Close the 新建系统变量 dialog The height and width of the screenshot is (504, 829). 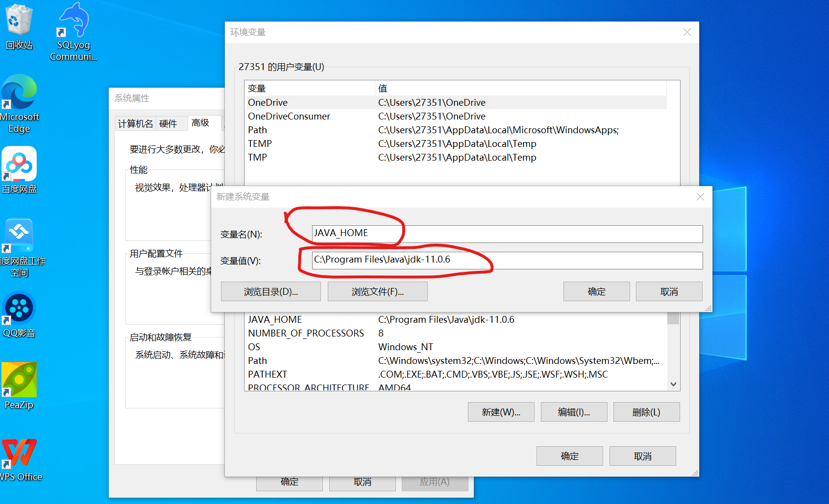(700, 196)
